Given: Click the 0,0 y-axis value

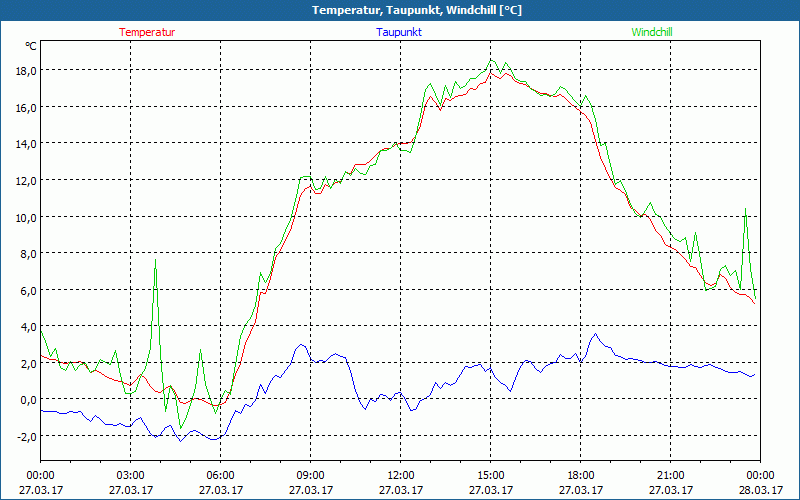Looking at the screenshot, I should coord(28,399).
